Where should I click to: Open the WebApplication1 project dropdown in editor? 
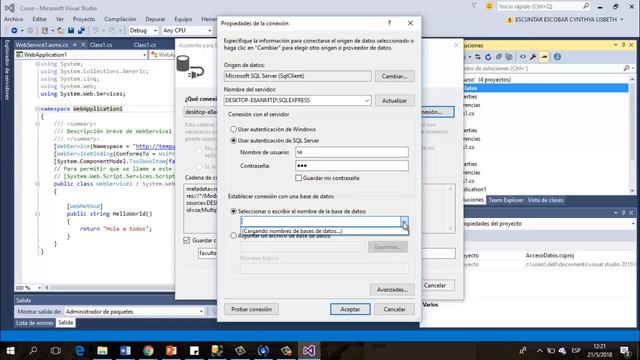[x=145, y=55]
